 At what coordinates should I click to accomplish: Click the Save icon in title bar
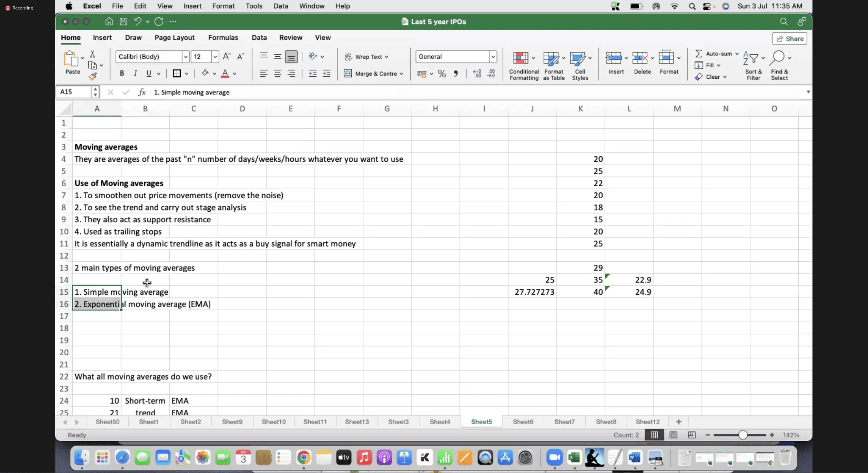(123, 22)
